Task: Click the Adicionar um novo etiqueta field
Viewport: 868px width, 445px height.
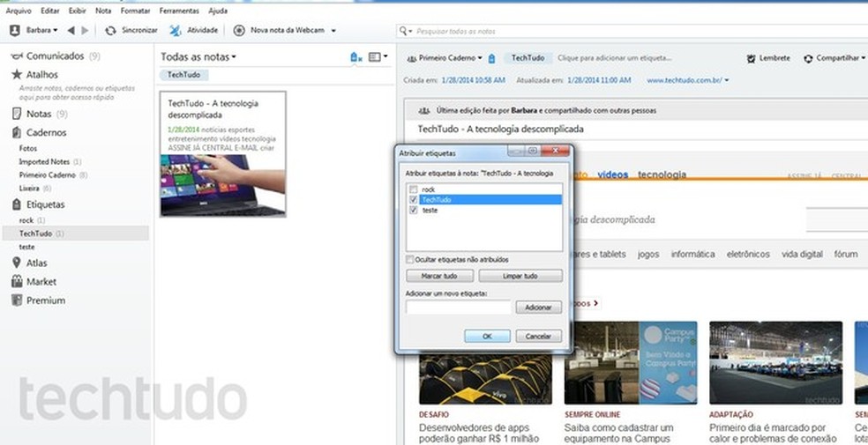Action: pyautogui.click(x=459, y=308)
